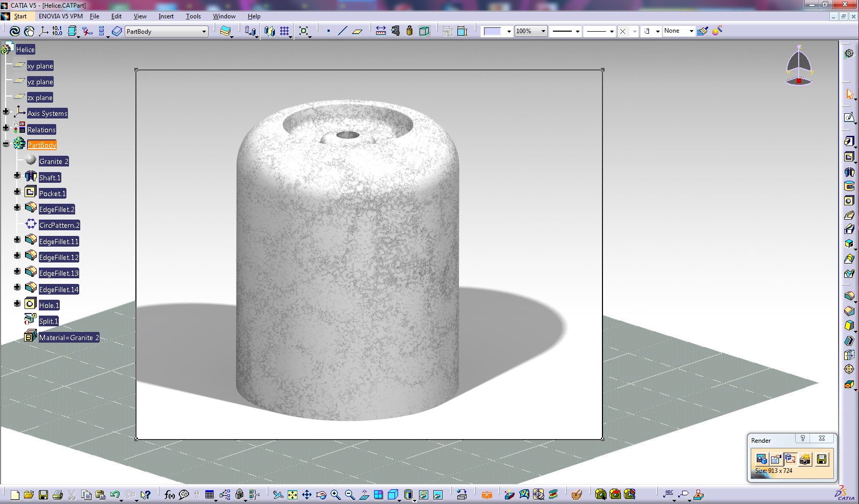
Task: Click the camera icon in Render panel
Action: [x=805, y=459]
